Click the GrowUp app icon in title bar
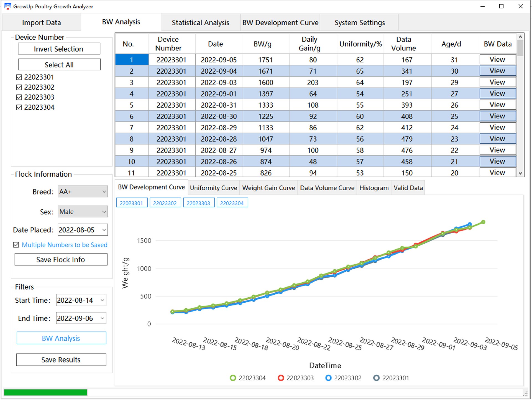Image resolution: width=532 pixels, height=400 pixels. (8, 6)
